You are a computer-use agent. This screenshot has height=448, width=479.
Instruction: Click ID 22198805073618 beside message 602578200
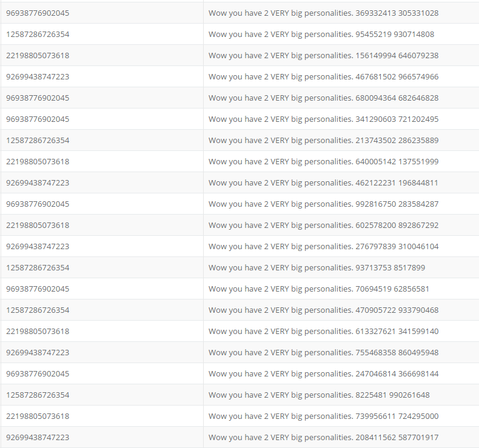tap(38, 226)
